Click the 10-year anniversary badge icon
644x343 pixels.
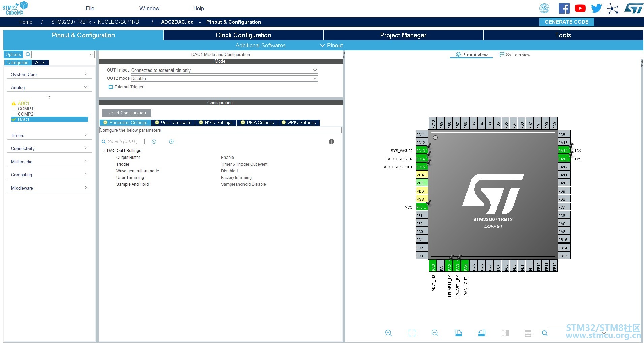coord(544,8)
